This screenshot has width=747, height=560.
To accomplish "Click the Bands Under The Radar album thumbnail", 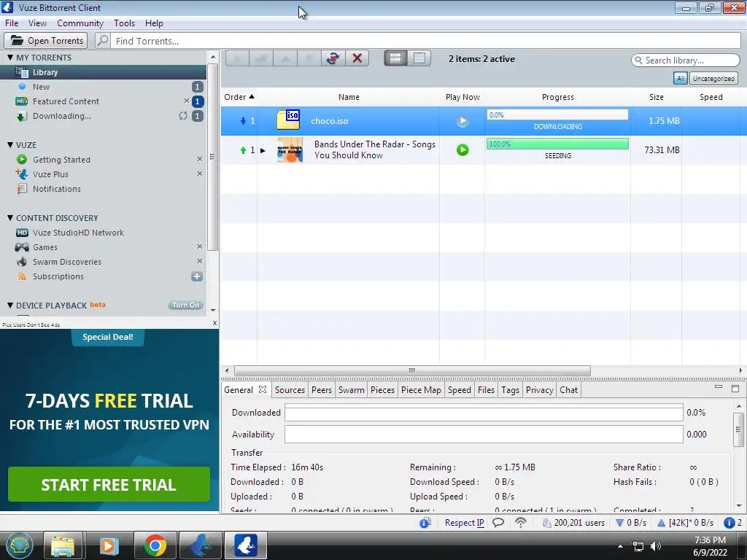I will [290, 149].
